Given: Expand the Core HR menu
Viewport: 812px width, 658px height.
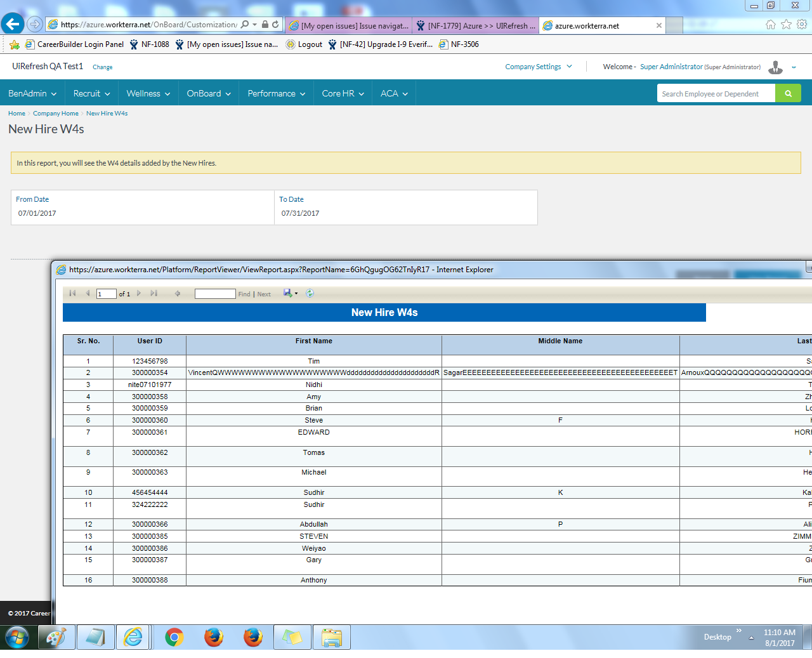Looking at the screenshot, I should (343, 93).
